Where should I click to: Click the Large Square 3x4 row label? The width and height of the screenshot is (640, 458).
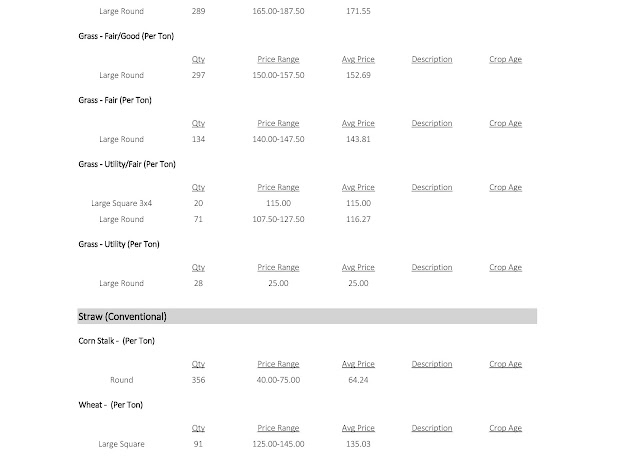[121, 203]
